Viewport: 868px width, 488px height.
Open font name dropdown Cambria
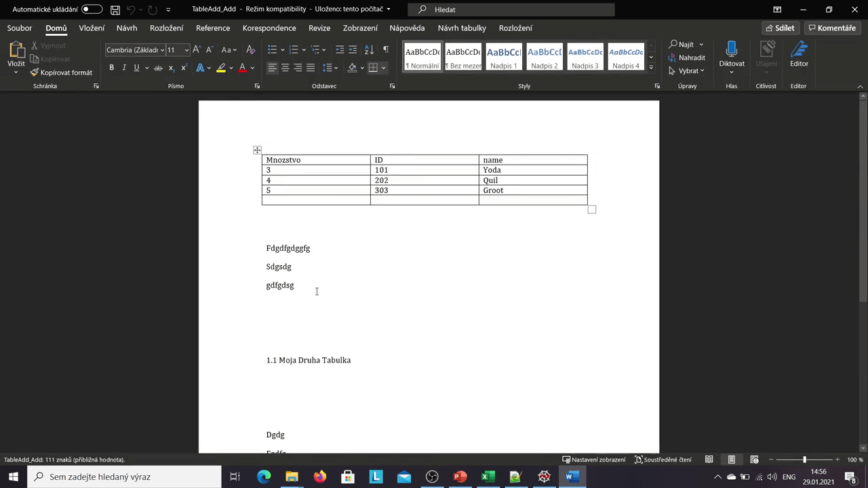162,49
